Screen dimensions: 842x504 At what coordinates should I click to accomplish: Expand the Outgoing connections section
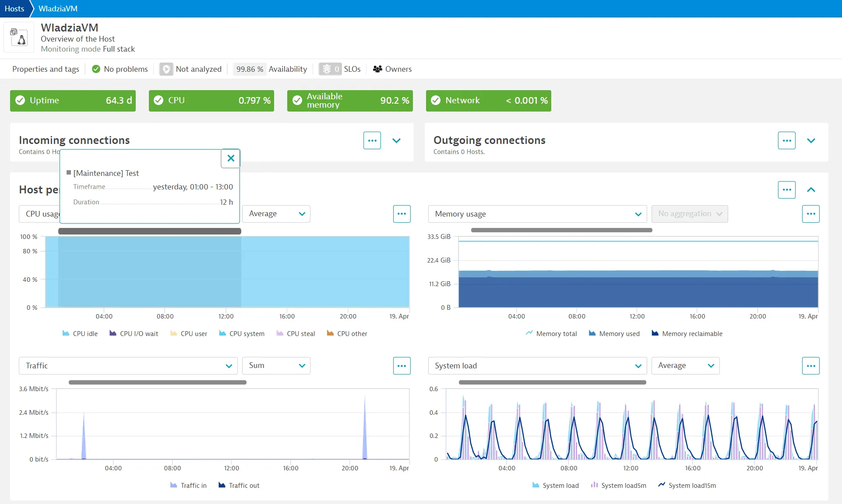pos(811,140)
